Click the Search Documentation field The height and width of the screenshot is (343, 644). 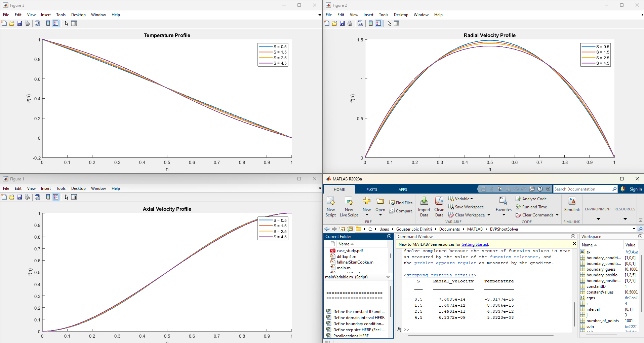[x=586, y=189]
